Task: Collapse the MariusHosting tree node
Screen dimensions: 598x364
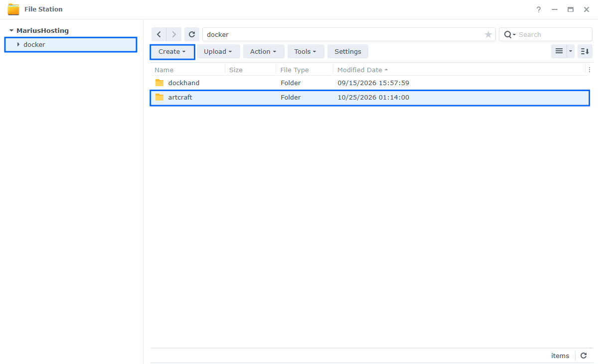Action: pyautogui.click(x=11, y=30)
